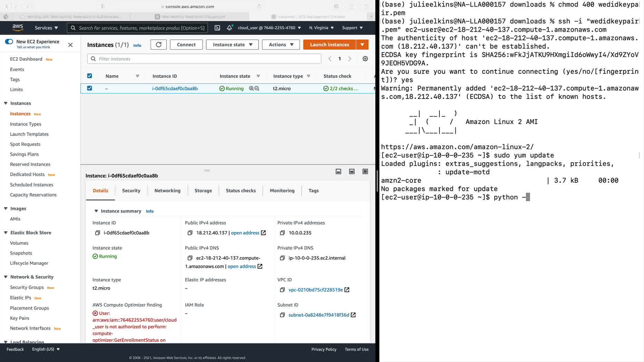The width and height of the screenshot is (644, 362).
Task: Open the Actions dropdown
Action: [x=281, y=44]
